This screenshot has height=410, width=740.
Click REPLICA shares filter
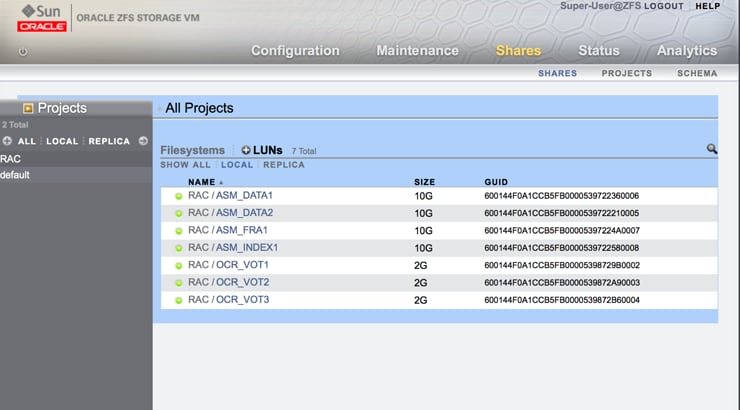284,165
